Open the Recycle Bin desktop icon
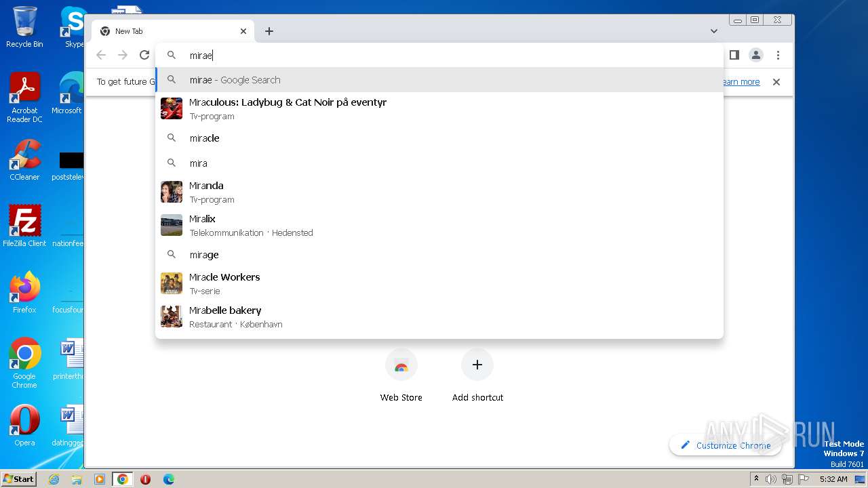Screen dimensions: 868x488 [24, 27]
